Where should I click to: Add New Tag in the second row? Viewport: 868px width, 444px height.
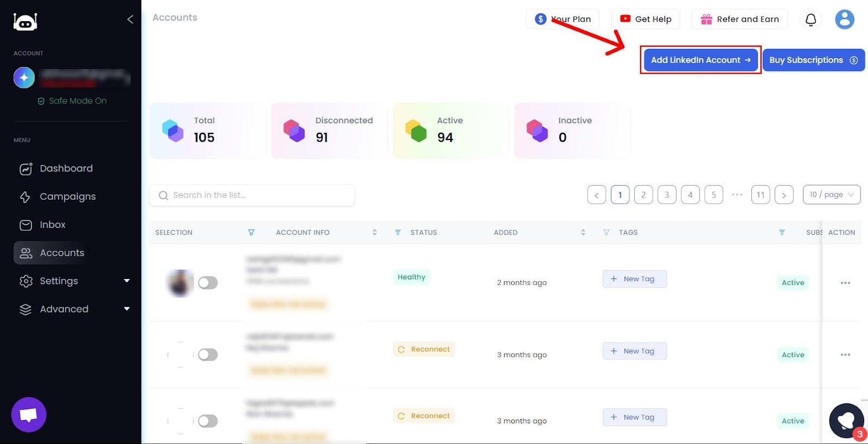(635, 351)
